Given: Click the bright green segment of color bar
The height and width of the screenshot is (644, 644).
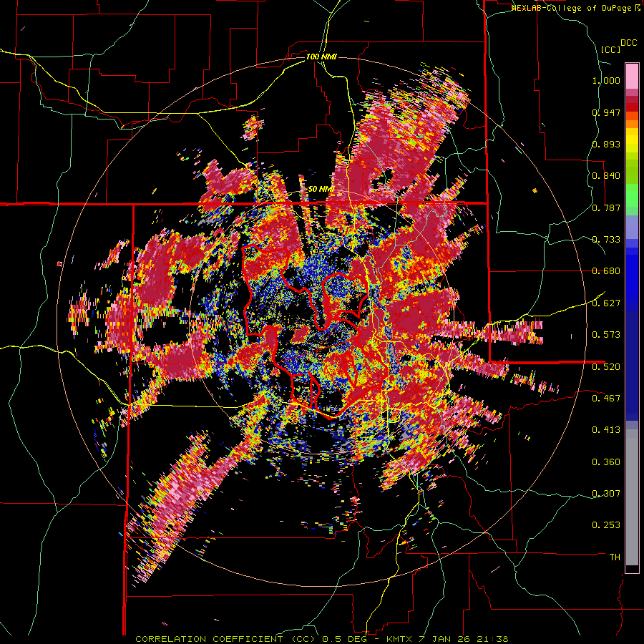Looking at the screenshot, I should 632,195.
